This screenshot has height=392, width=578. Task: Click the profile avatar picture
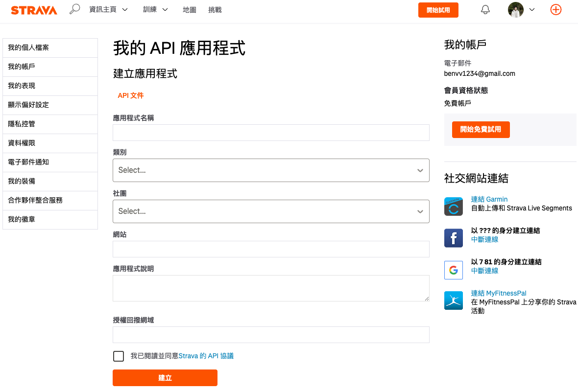point(515,10)
